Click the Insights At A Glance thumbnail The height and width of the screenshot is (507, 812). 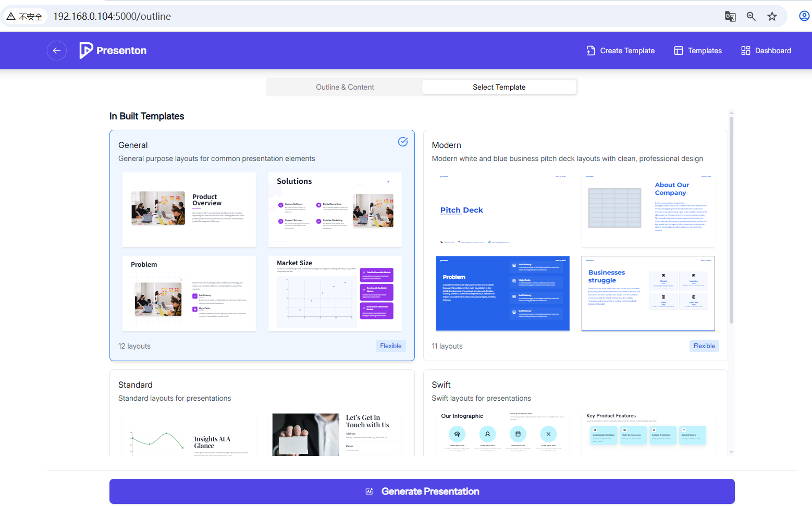189,435
